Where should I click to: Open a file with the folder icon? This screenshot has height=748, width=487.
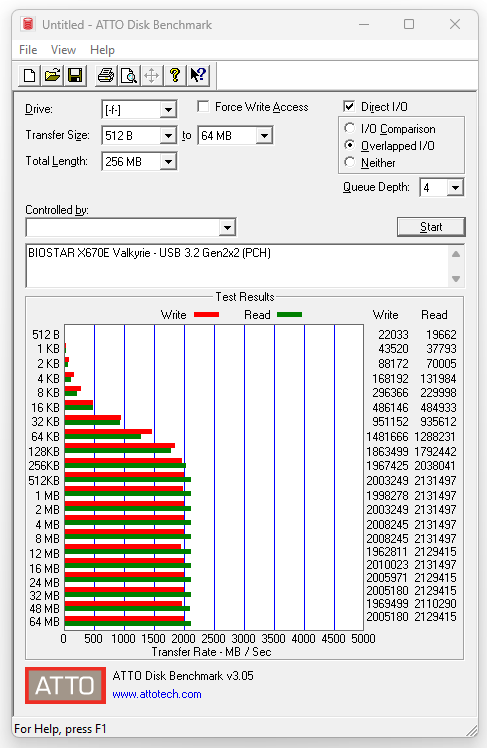(52, 75)
